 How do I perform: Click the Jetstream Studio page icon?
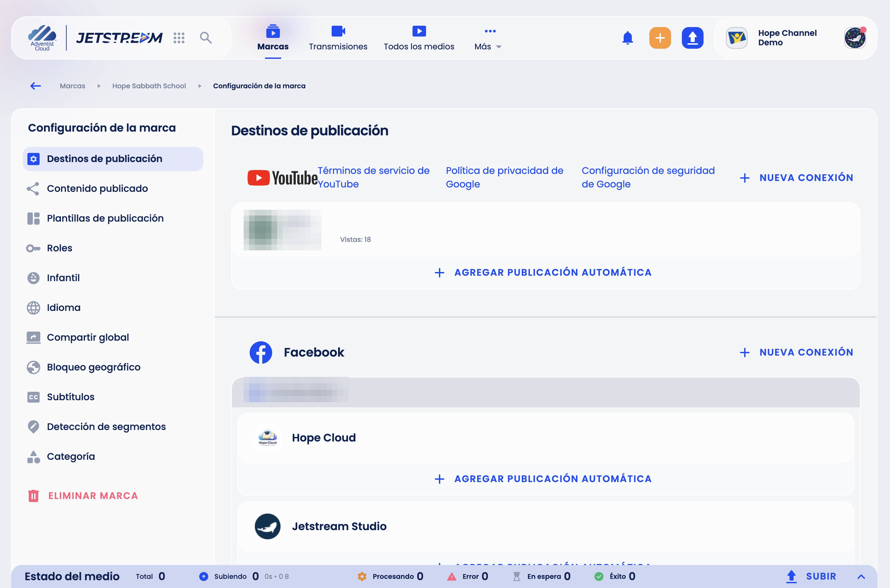pyautogui.click(x=267, y=526)
